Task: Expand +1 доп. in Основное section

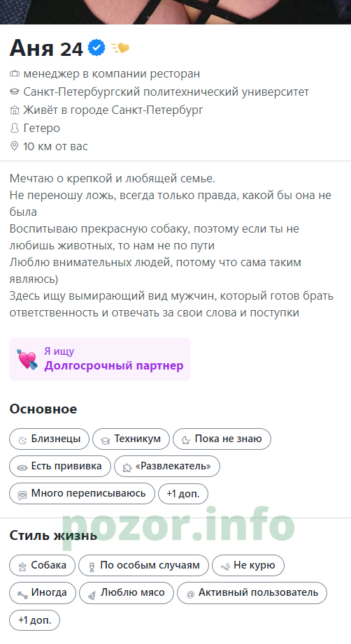Action: tap(183, 493)
